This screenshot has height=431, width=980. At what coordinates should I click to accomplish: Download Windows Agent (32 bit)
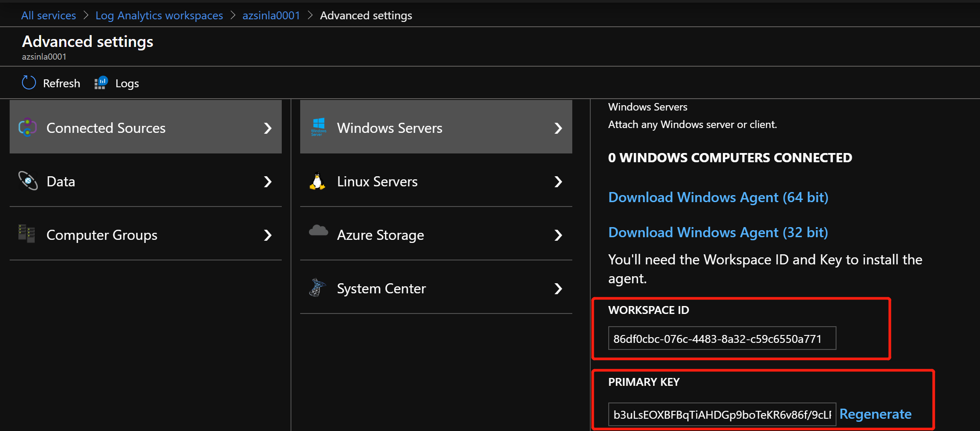[x=718, y=232]
